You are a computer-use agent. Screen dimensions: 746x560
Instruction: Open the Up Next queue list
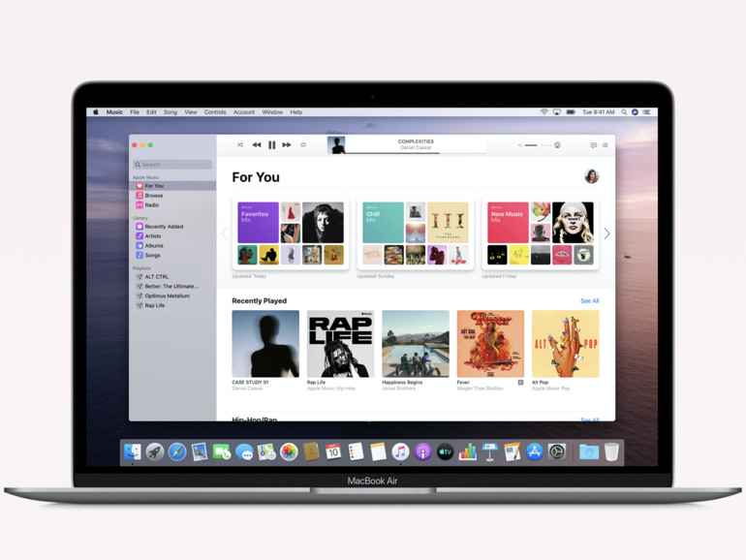[x=606, y=145]
